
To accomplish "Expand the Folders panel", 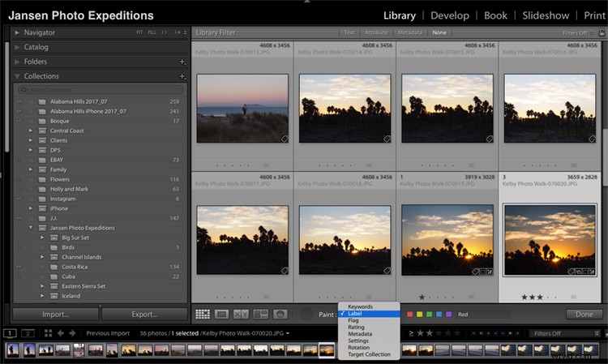I will pyautogui.click(x=17, y=62).
